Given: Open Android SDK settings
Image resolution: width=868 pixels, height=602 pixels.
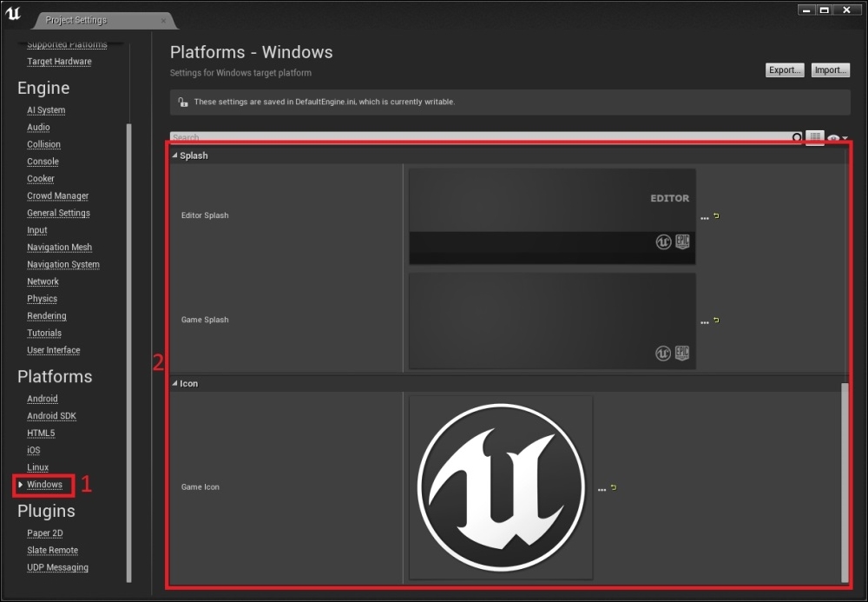Looking at the screenshot, I should 51,416.
